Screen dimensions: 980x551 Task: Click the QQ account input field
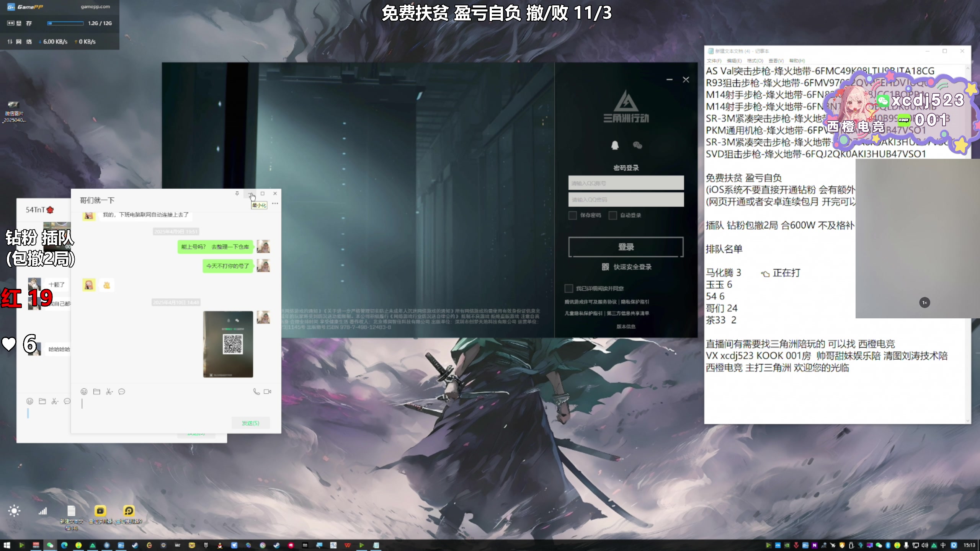[626, 183]
